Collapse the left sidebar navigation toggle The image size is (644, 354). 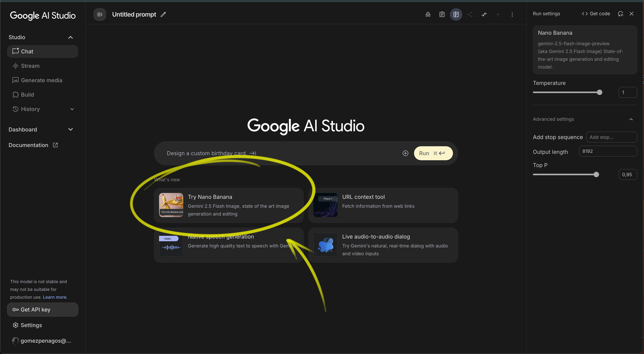[100, 14]
